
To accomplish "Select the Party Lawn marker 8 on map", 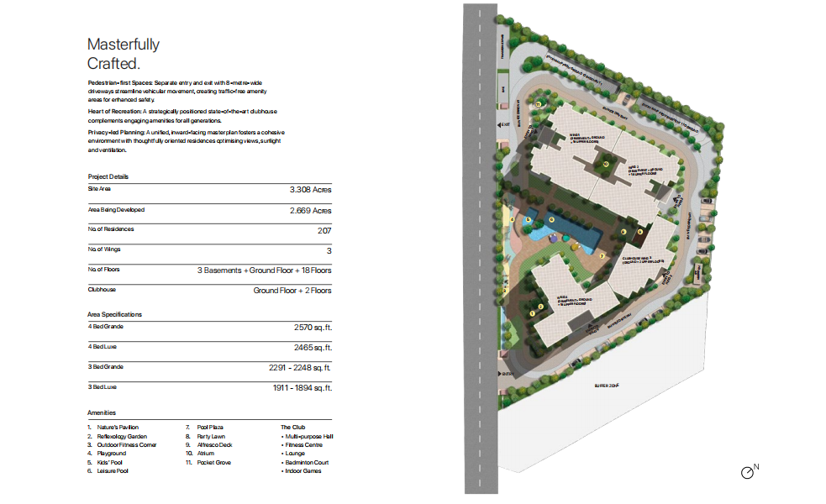I will coord(623,232).
